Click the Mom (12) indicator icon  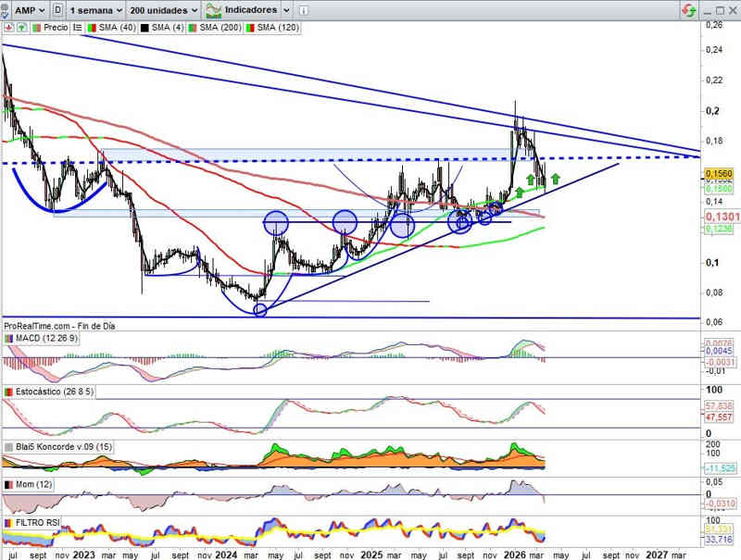coord(8,485)
